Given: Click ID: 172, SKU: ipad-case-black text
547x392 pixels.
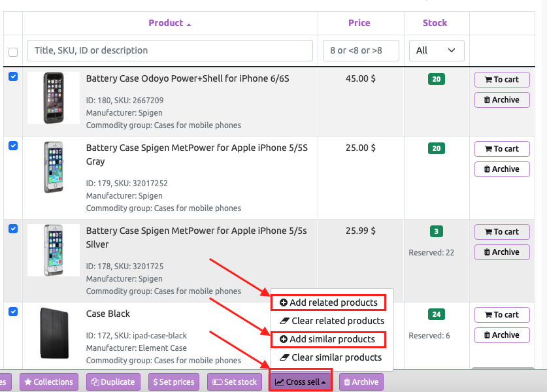Looking at the screenshot, I should [x=137, y=336].
